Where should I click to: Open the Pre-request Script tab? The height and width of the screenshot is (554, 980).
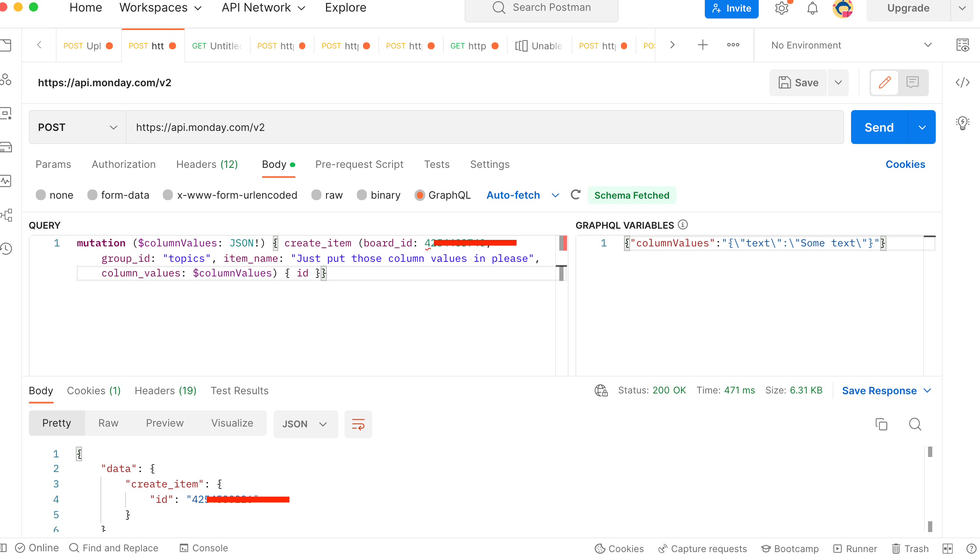[x=359, y=164]
